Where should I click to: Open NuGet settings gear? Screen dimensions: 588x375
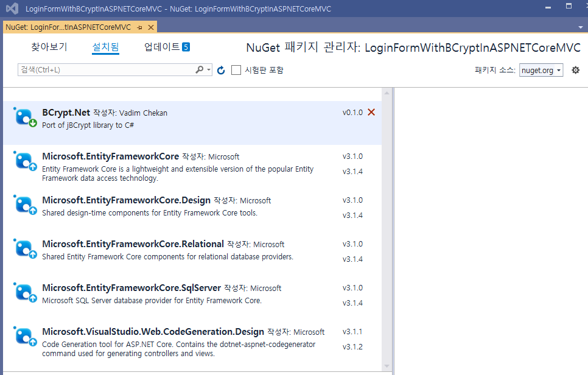pyautogui.click(x=575, y=70)
